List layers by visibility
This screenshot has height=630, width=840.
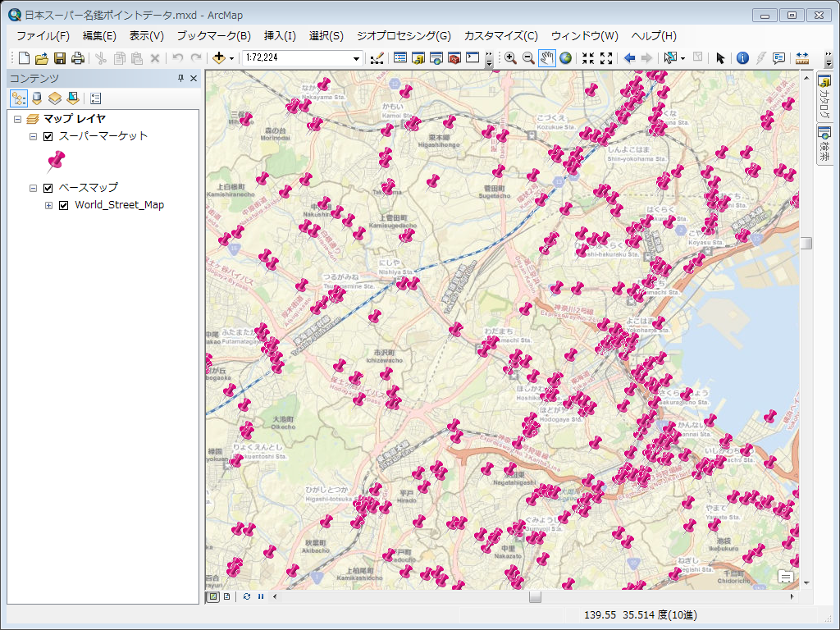55,98
